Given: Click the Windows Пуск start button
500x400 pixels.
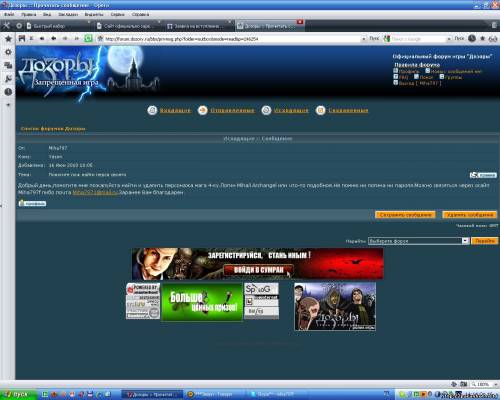Looking at the screenshot, I should tap(18, 394).
